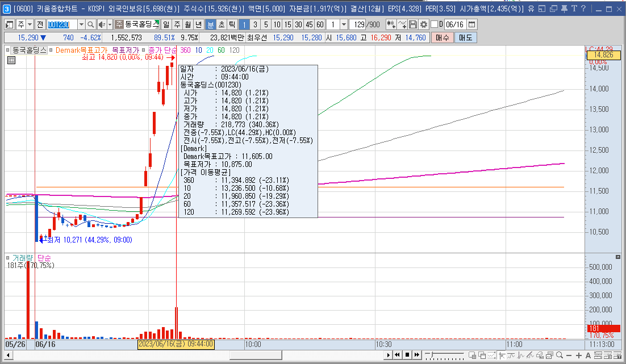Click the crosshair cursor icon in bottom toolbar
This screenshot has height=364, width=626.
tap(502, 355)
